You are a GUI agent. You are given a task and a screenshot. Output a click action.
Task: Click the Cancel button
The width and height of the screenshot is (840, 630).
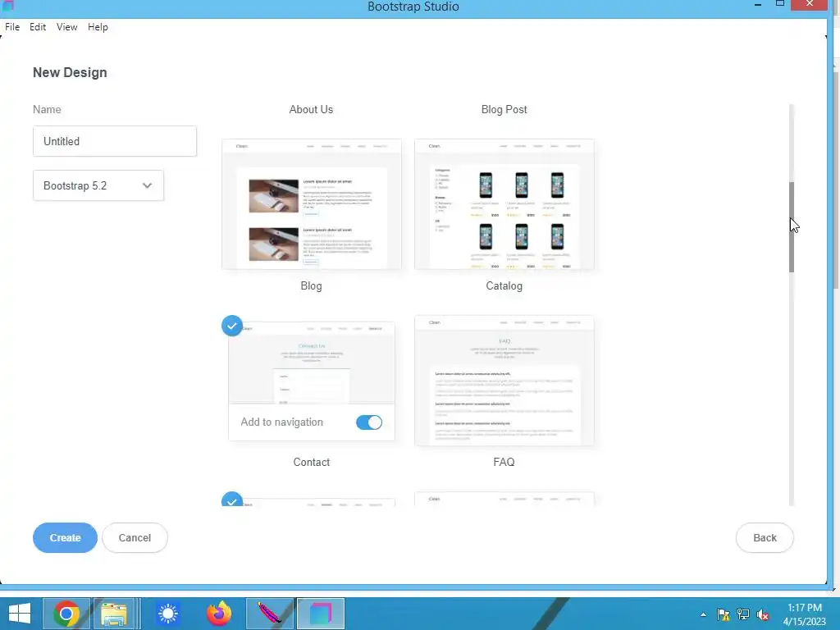pos(135,538)
